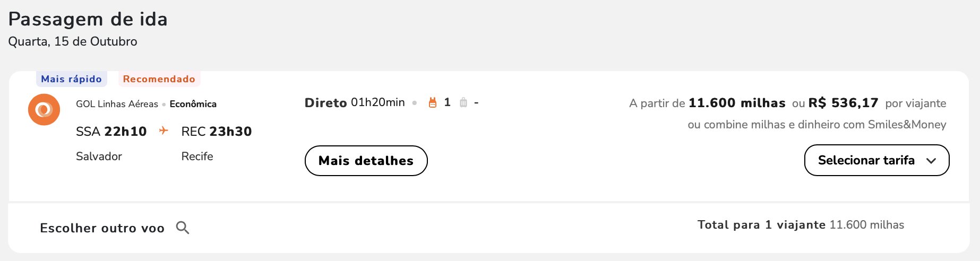Open the Selecionar tarifa dropdown
This screenshot has height=261, width=980.
pos(877,160)
